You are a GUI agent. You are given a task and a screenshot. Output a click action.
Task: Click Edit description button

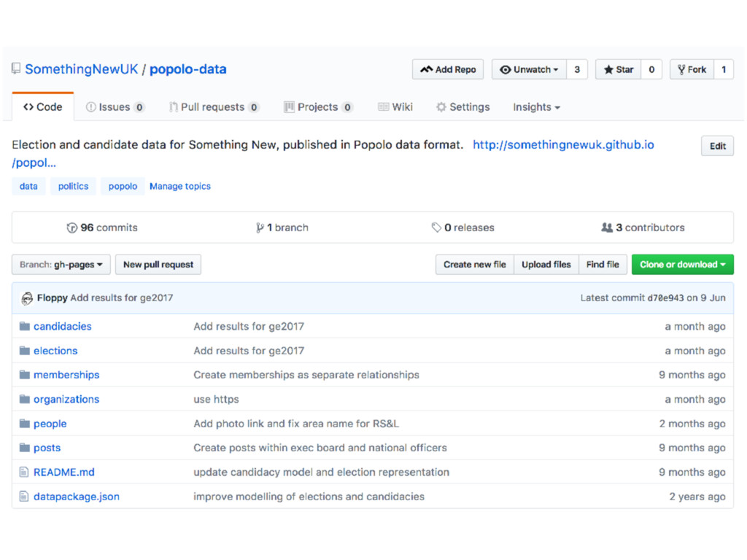click(x=718, y=146)
